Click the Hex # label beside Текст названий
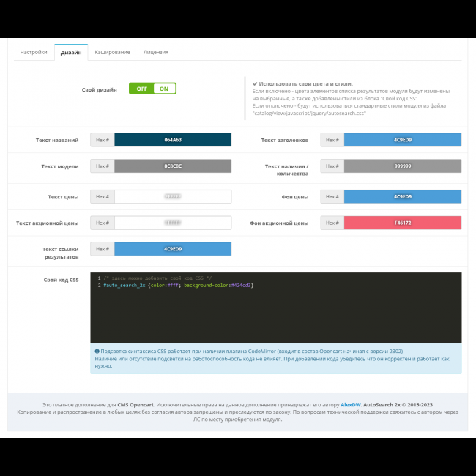This screenshot has height=476, width=476. pyautogui.click(x=103, y=140)
